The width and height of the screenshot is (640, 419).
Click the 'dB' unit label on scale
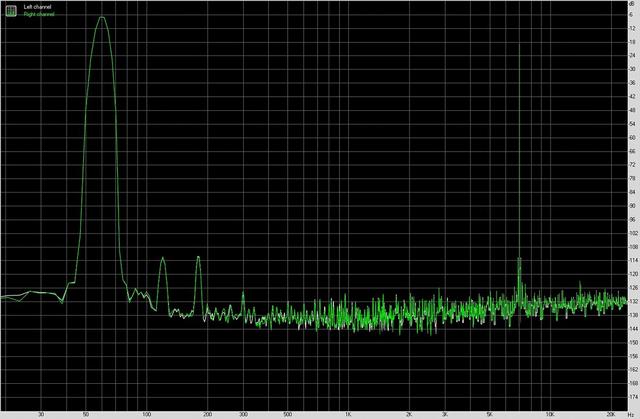tap(632, 3)
